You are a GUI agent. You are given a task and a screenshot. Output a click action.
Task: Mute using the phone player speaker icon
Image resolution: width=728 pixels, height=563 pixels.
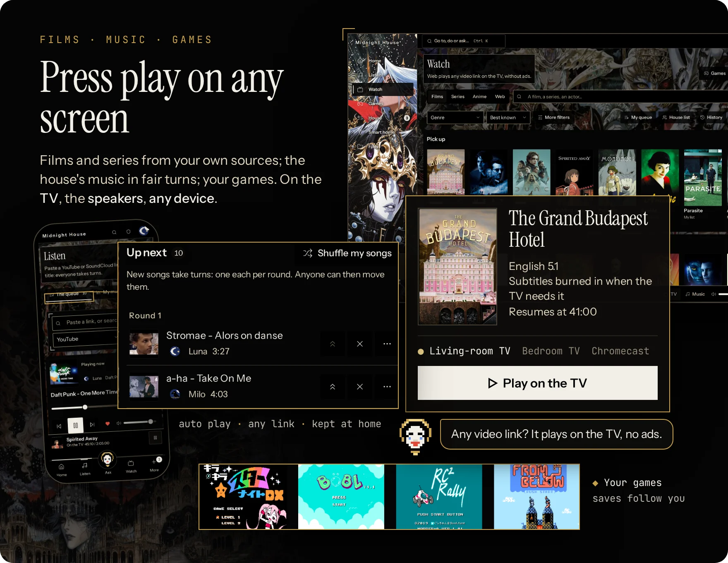[119, 423]
